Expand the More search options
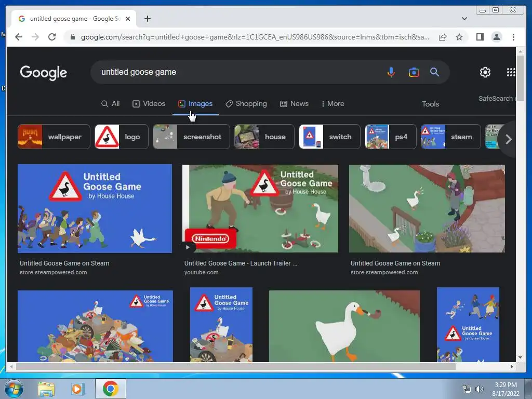This screenshot has width=532, height=399. click(x=333, y=104)
